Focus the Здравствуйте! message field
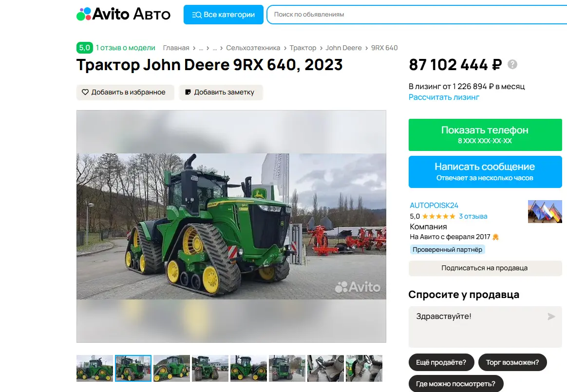 pyautogui.click(x=485, y=327)
